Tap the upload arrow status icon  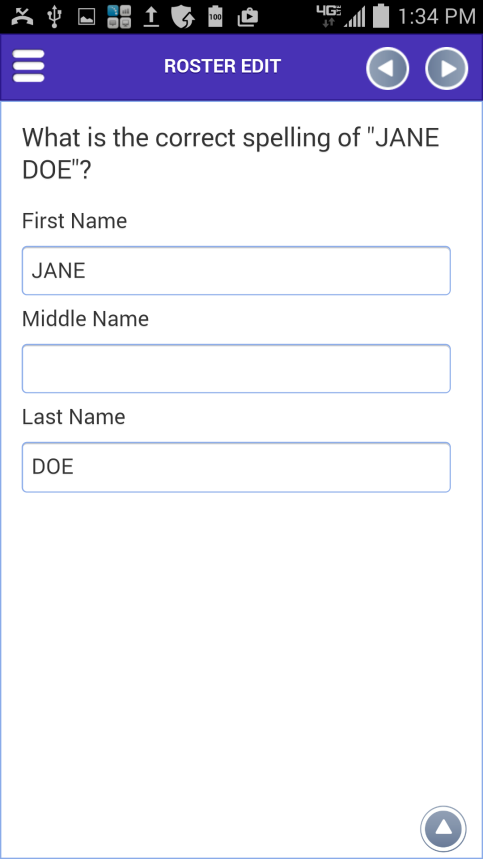coord(151,17)
